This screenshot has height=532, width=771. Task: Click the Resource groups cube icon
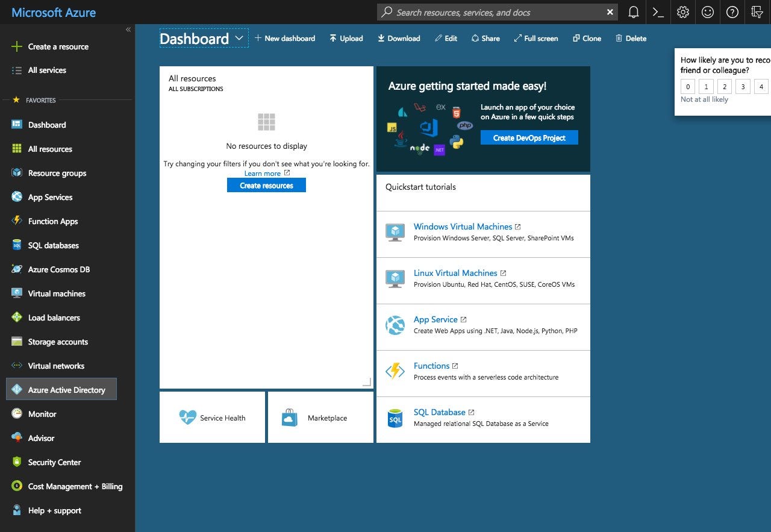pyautogui.click(x=17, y=173)
